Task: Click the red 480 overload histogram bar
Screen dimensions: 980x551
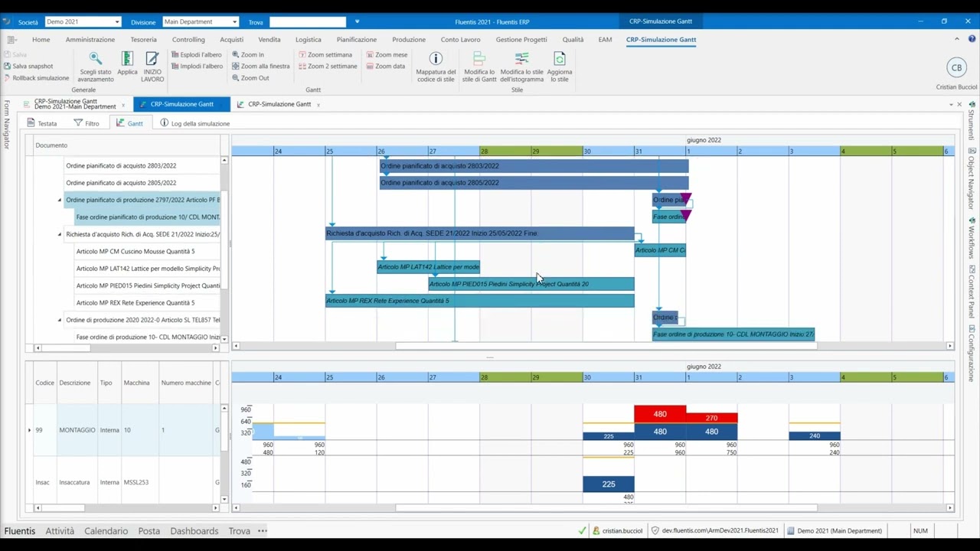Action: (x=660, y=414)
